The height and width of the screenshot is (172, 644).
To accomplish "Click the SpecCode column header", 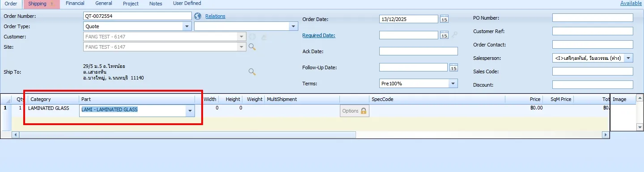I will click(x=437, y=99).
